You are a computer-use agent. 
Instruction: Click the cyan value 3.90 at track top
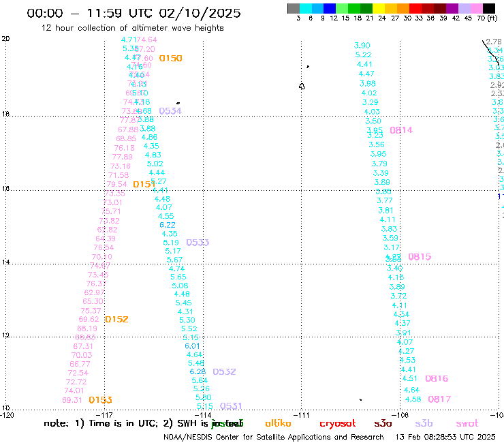pos(362,46)
